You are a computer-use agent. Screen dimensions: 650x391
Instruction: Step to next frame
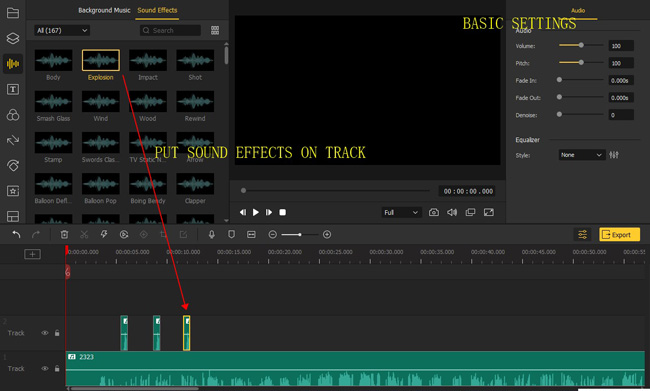coord(269,212)
